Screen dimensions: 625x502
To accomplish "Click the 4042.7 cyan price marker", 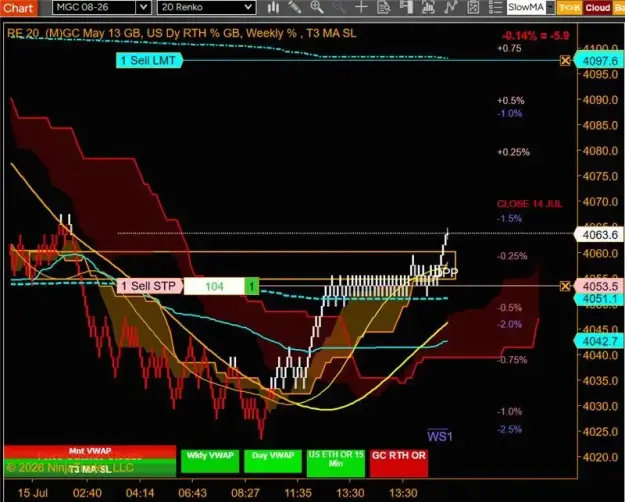I will (x=598, y=341).
